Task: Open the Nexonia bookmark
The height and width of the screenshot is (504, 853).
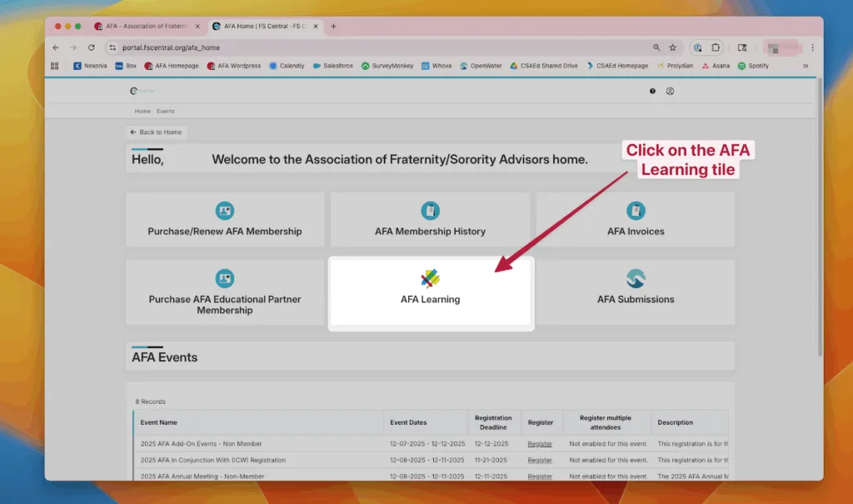Action: point(90,66)
